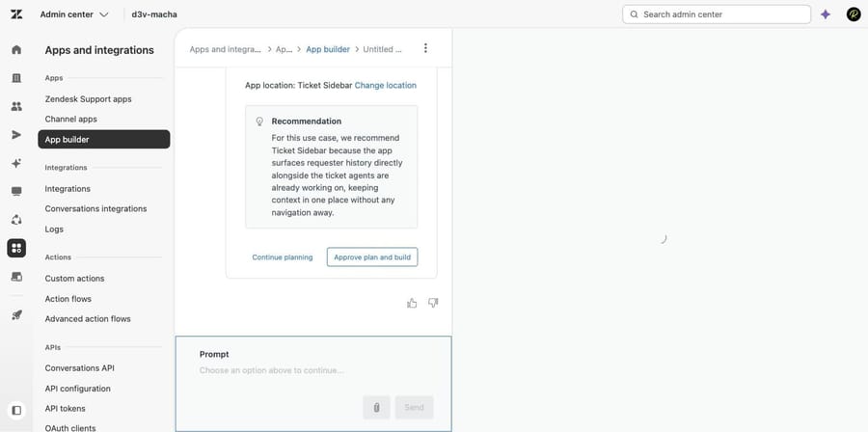Go to Zendesk Support apps
This screenshot has height=432, width=868.
pyautogui.click(x=88, y=99)
